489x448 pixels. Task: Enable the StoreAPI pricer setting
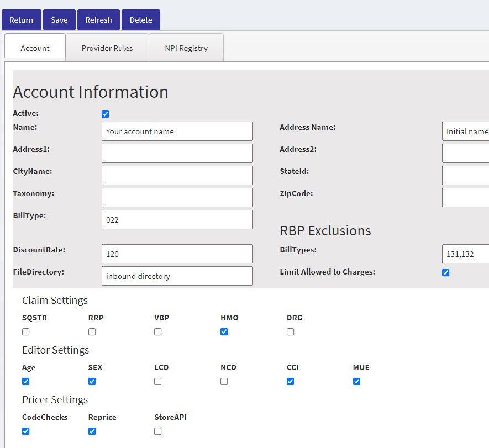[158, 431]
